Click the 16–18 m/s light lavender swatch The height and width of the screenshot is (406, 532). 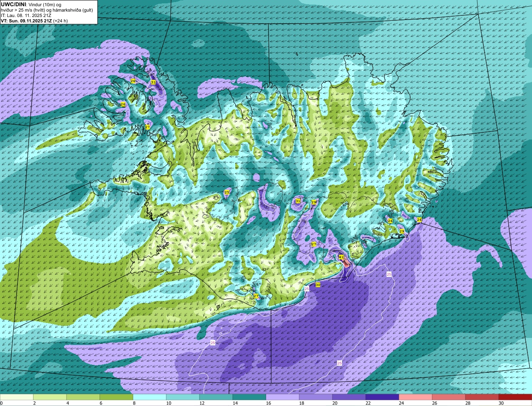pos(283,397)
